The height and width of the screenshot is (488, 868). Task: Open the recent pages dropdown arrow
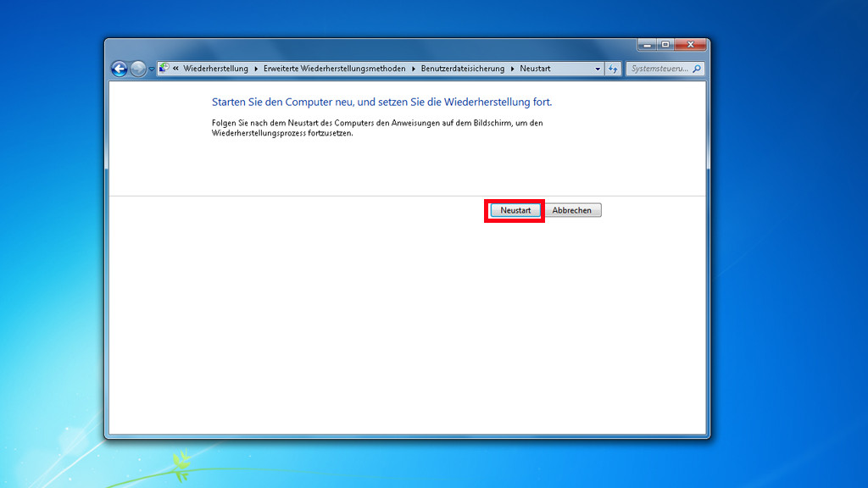[x=152, y=69]
